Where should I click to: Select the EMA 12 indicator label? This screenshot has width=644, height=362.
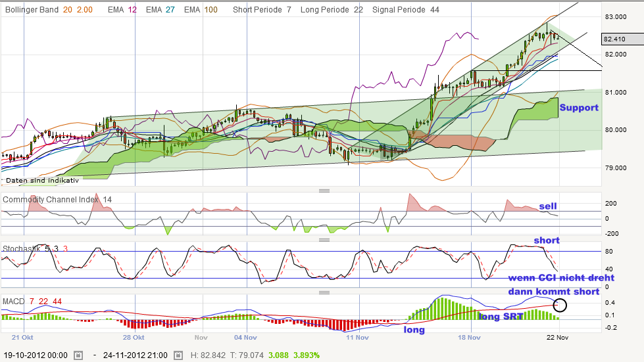click(x=122, y=10)
